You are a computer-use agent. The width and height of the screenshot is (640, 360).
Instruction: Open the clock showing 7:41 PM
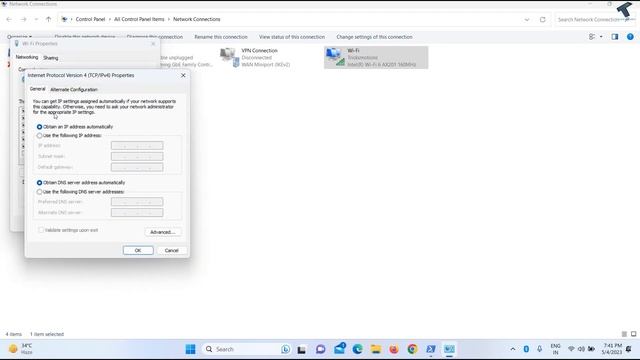coord(612,349)
